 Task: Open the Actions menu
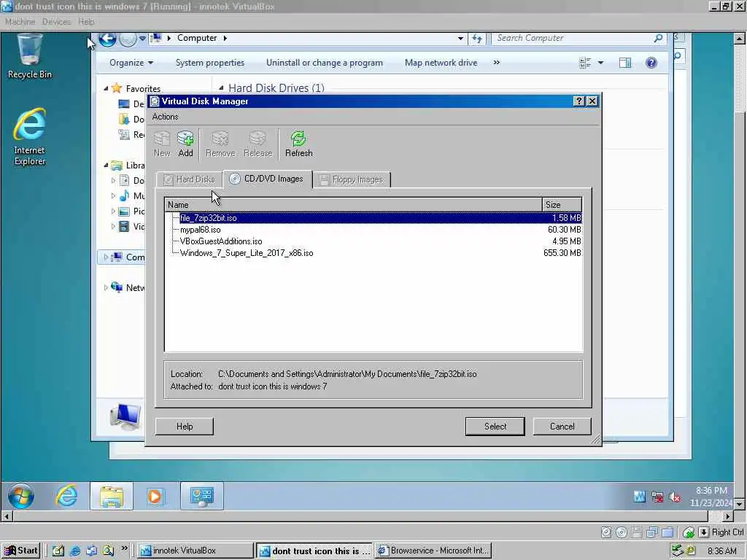[x=165, y=117]
